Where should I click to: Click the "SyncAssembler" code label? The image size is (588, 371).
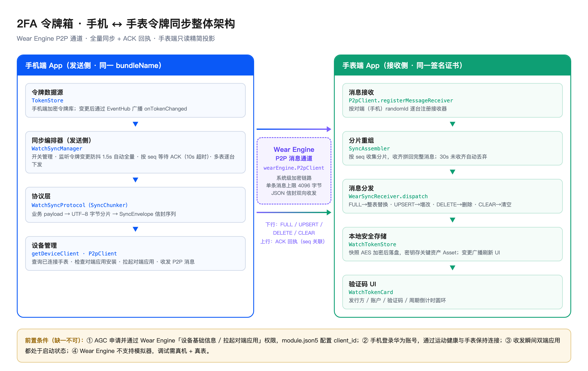[369, 148]
